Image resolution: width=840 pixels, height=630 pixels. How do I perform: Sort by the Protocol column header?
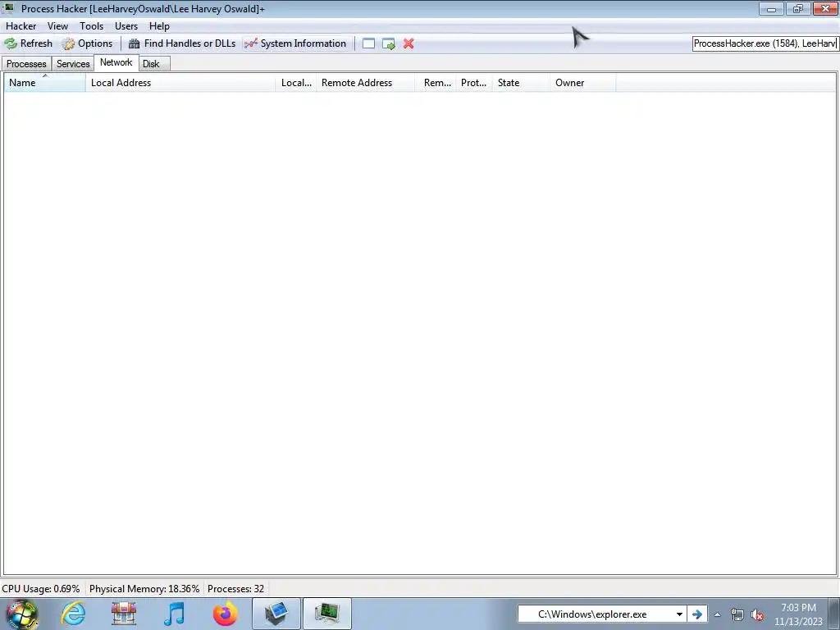(x=474, y=83)
